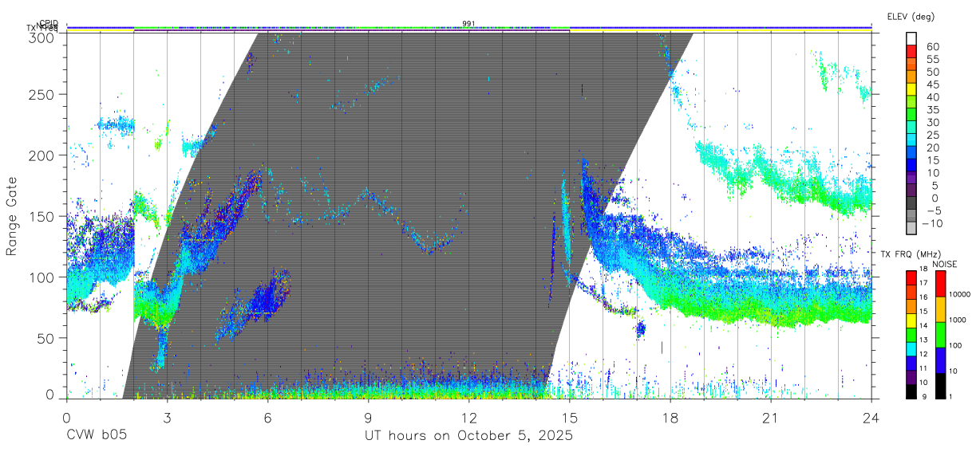Viewport: 980px width, 452px height.
Task: Click the 'UT hours on October 5, 2025' axis title
Action: (x=468, y=436)
